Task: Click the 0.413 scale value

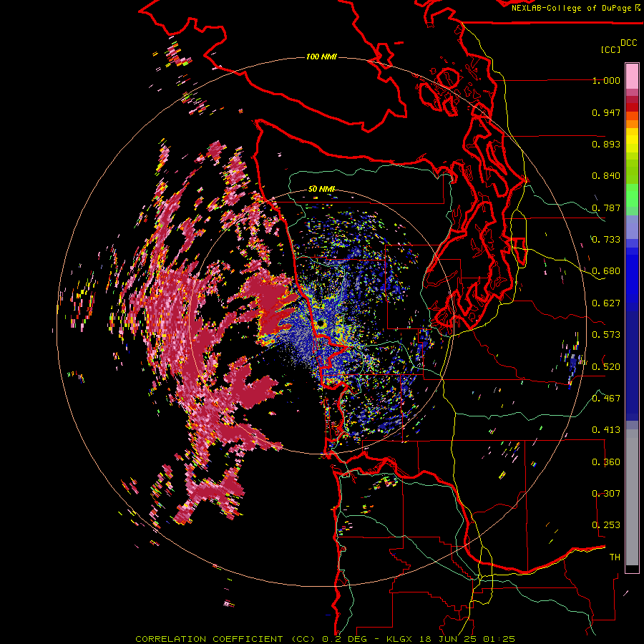Action: (606, 430)
